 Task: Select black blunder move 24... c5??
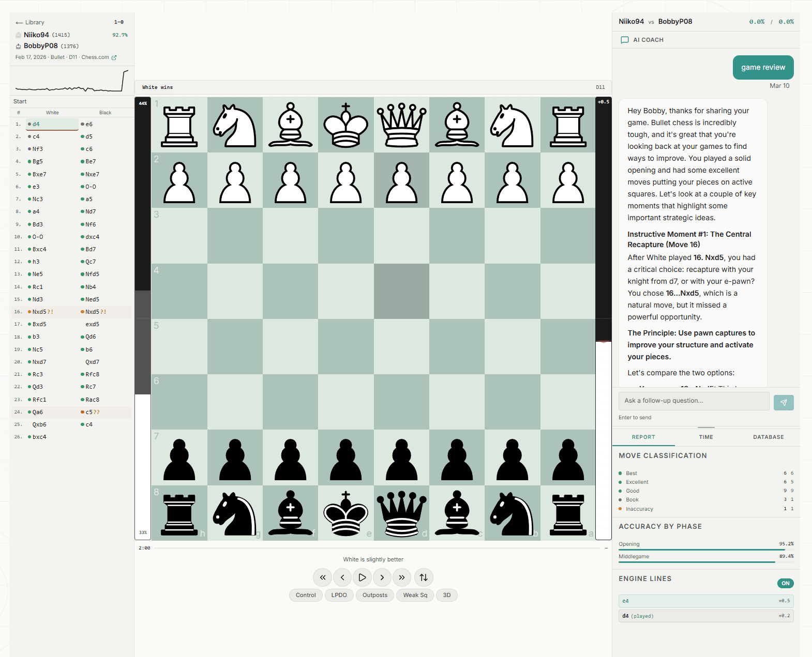tap(105, 412)
